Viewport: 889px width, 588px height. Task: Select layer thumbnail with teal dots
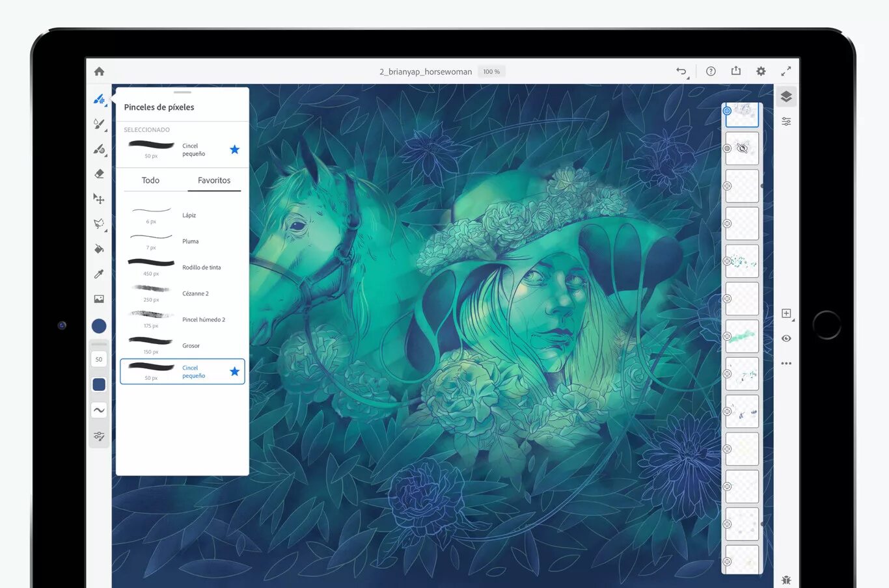[742, 261]
